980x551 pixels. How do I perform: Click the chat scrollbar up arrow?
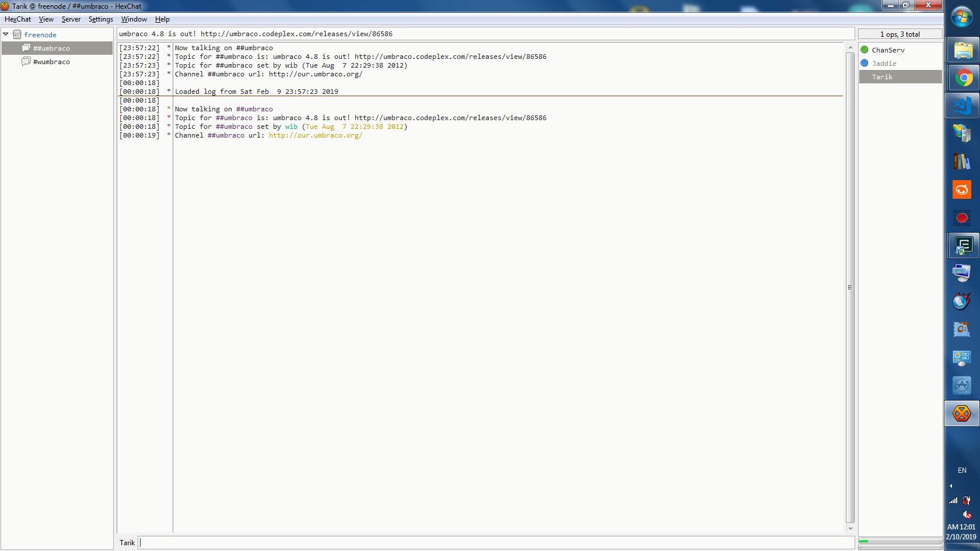(x=850, y=47)
